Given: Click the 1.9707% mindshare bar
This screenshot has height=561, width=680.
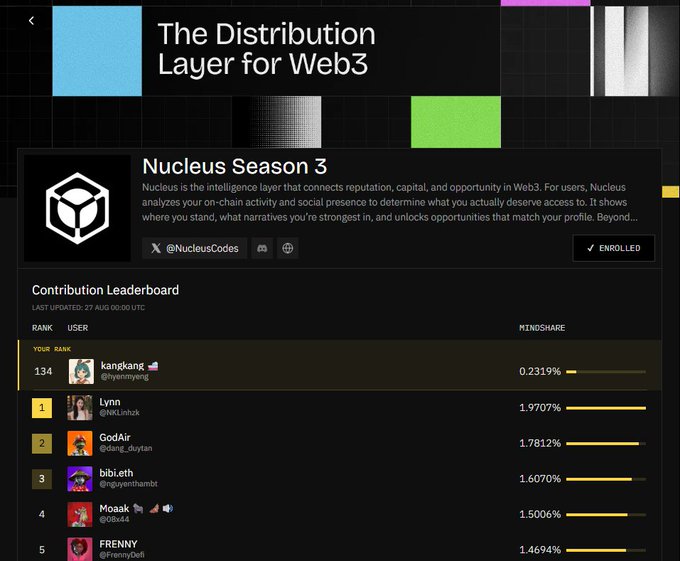Looking at the screenshot, I should pos(606,408).
